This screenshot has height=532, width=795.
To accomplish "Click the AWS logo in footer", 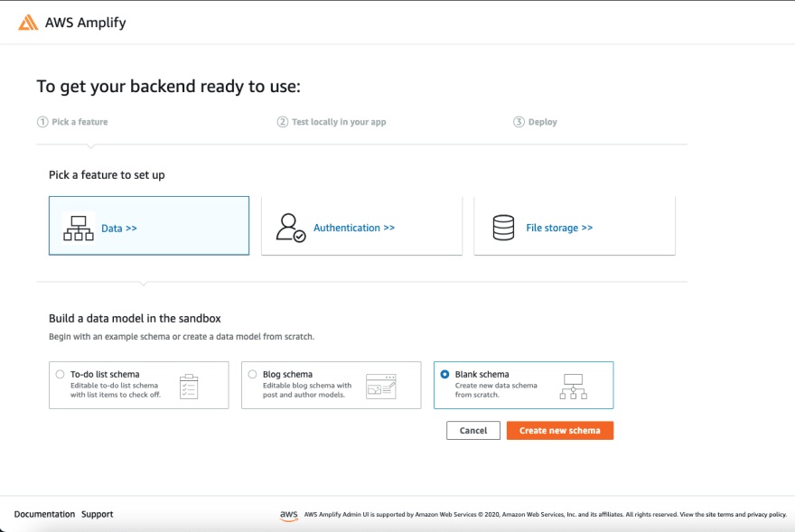I will [288, 515].
